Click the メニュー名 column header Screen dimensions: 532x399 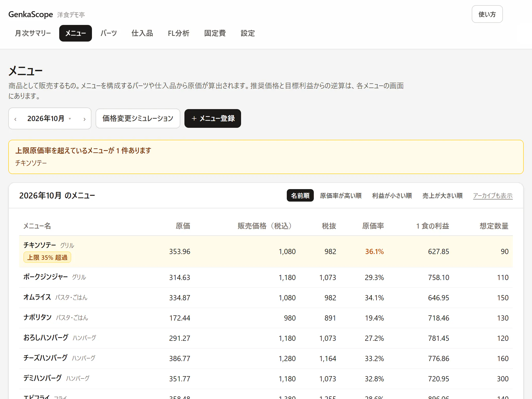37,226
